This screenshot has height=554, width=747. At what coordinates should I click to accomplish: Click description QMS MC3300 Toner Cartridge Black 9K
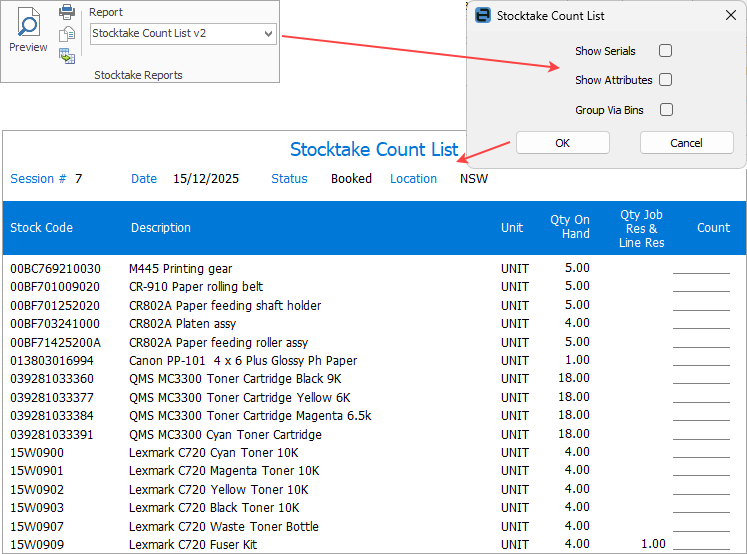pyautogui.click(x=235, y=379)
